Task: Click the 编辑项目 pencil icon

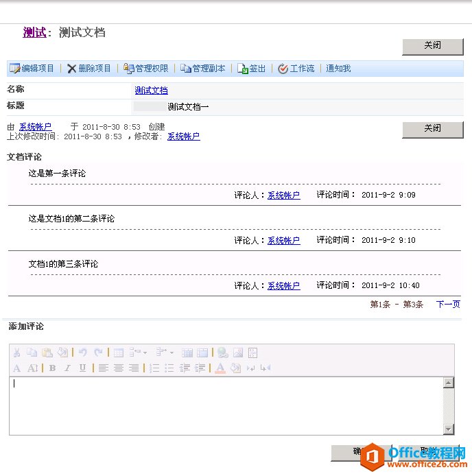Action: click(14, 69)
